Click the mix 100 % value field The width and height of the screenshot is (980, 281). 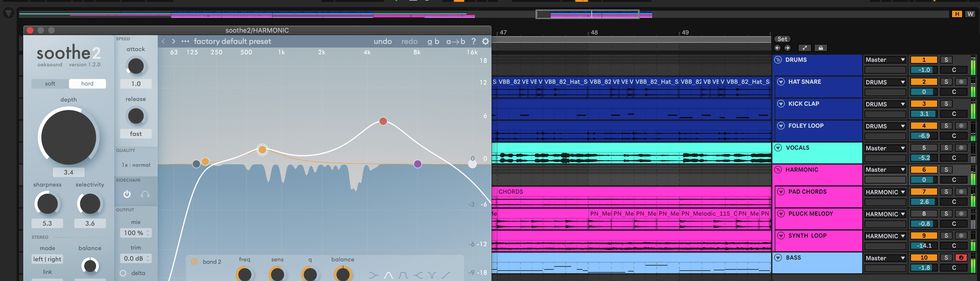[x=136, y=233]
